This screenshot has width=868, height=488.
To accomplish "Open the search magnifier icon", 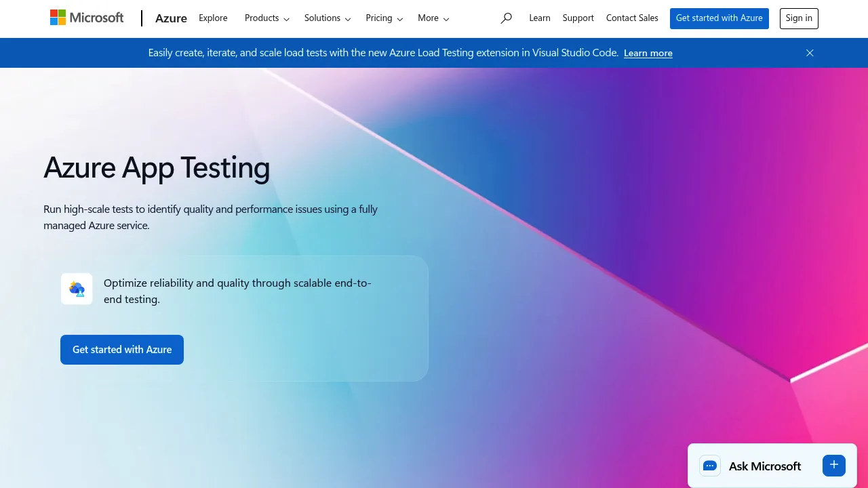I will (x=506, y=18).
